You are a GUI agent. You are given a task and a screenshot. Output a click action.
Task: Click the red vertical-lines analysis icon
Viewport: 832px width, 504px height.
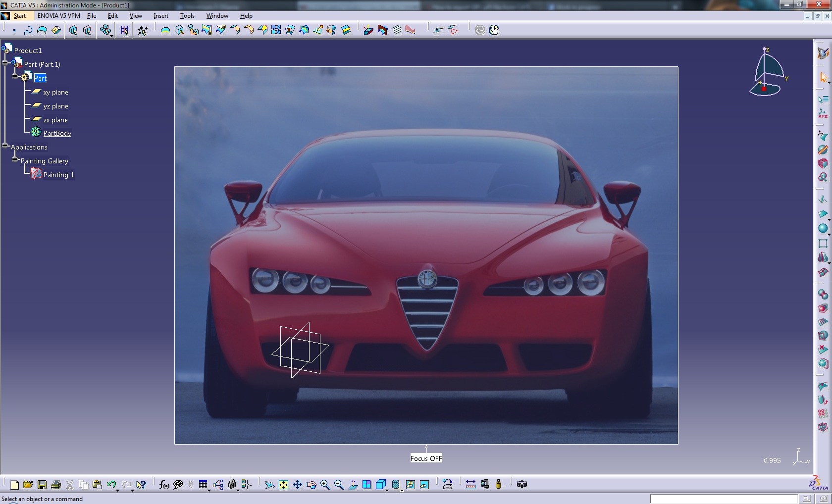pos(411,30)
